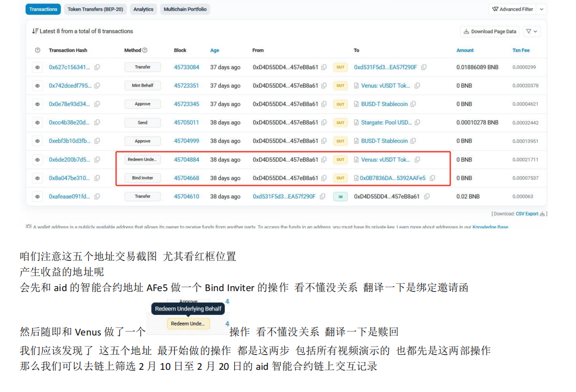576x392 pixels.
Task: Expand the chevron next to Advanced Filter
Action: coord(542,9)
